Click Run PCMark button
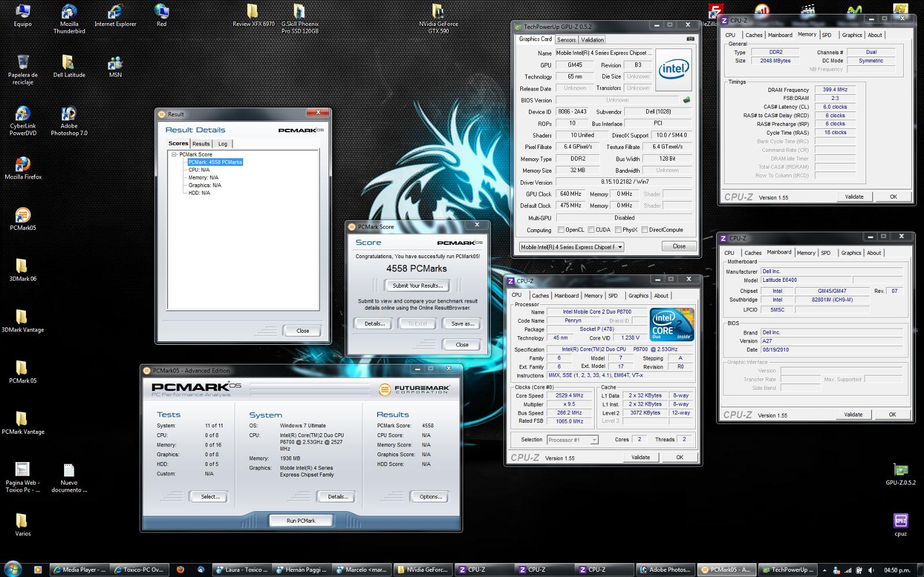This screenshot has height=577, width=924. tap(301, 521)
